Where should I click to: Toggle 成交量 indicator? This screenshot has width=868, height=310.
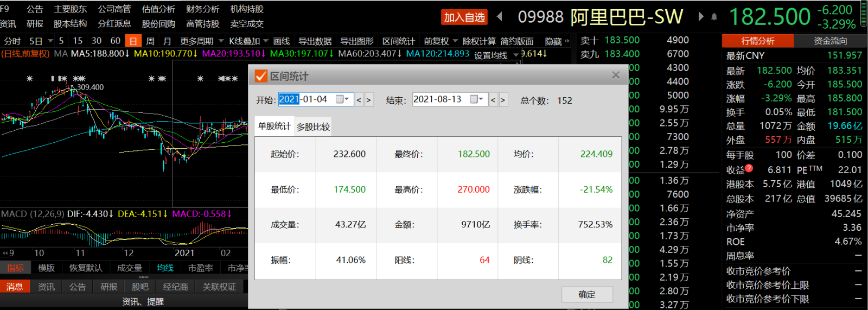pyautogui.click(x=129, y=268)
